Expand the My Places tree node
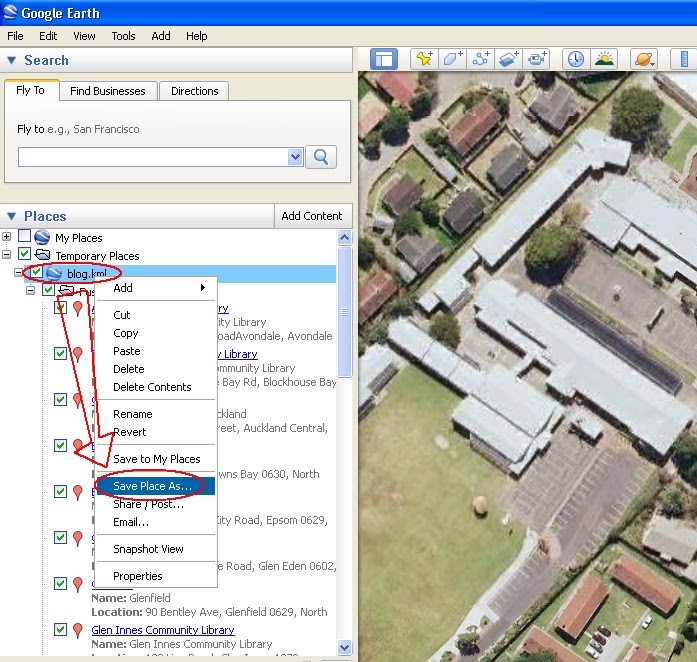697x662 pixels. point(6,236)
